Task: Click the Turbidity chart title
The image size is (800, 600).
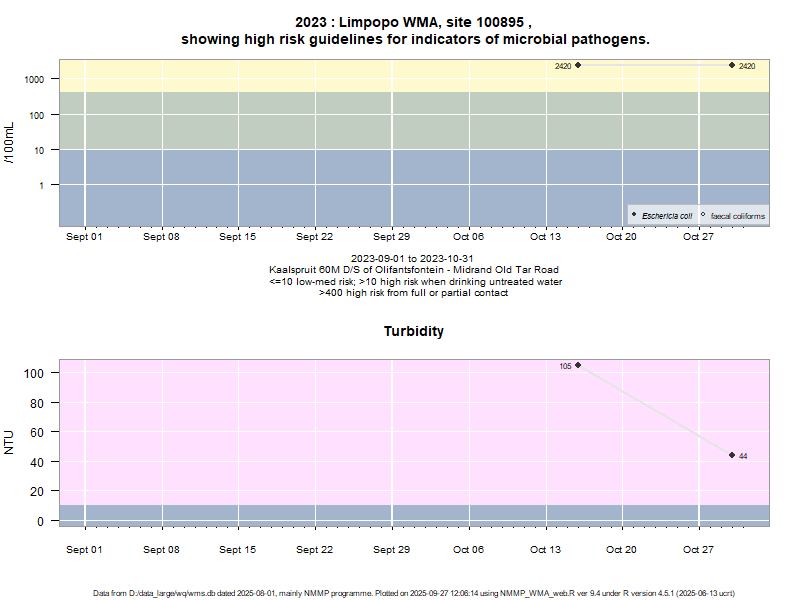Action: 414,331
